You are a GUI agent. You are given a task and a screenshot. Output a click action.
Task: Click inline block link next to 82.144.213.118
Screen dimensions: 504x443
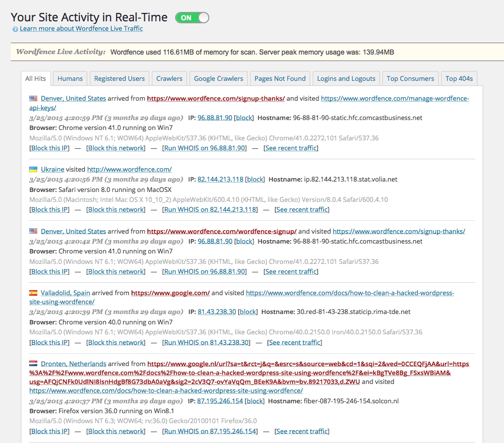(255, 180)
